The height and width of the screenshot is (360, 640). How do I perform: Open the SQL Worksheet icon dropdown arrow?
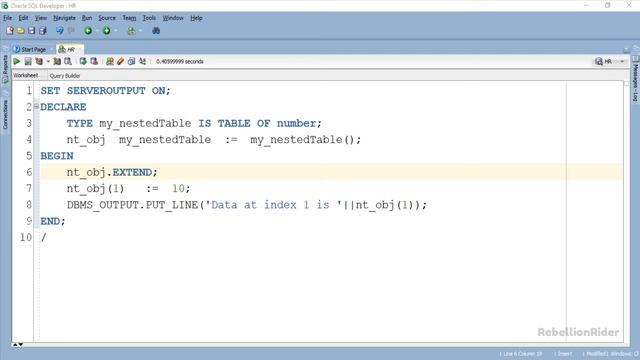coord(140,31)
